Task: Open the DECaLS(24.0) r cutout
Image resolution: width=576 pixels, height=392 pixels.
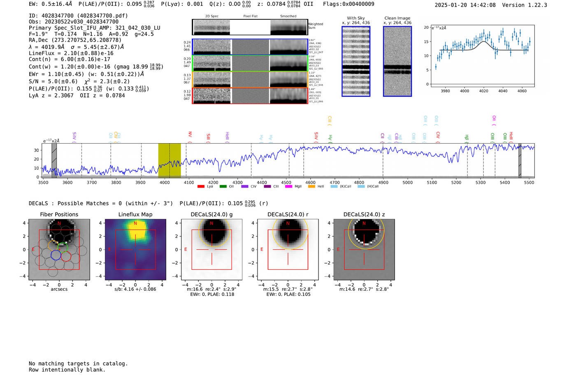Action: [288, 250]
